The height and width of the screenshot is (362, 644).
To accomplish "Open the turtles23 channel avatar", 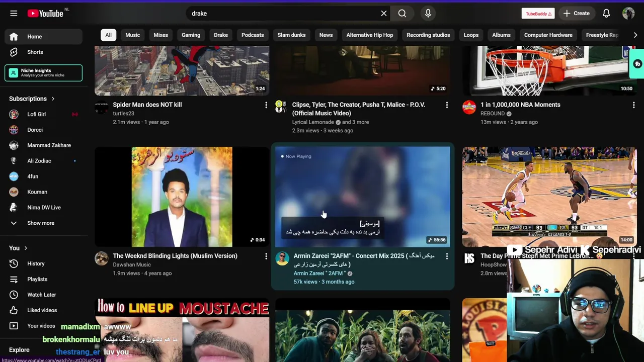I will [x=102, y=107].
